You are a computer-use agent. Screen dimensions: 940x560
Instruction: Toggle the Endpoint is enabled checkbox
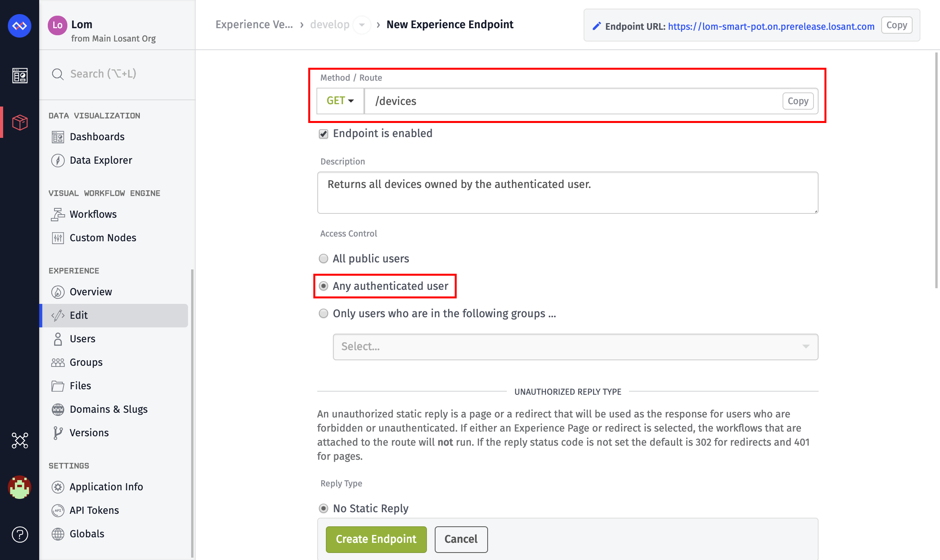pyautogui.click(x=324, y=134)
